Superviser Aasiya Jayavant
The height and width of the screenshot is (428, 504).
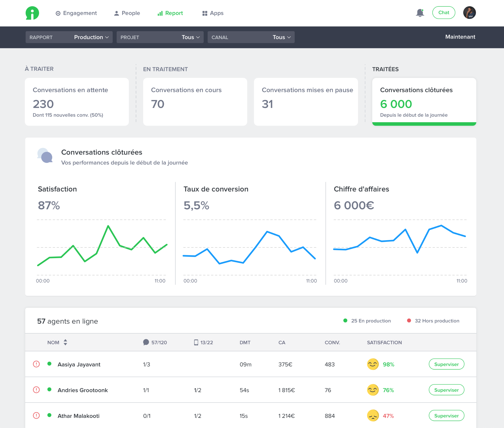tap(446, 364)
